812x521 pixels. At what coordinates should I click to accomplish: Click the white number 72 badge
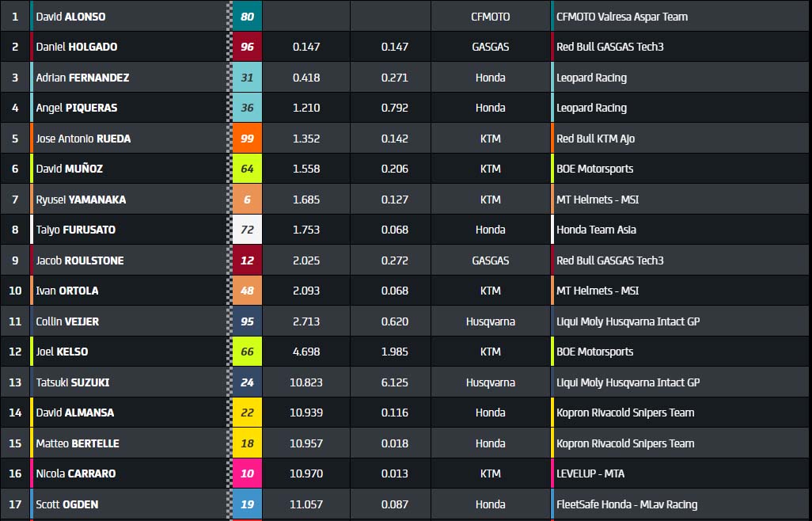pyautogui.click(x=247, y=230)
